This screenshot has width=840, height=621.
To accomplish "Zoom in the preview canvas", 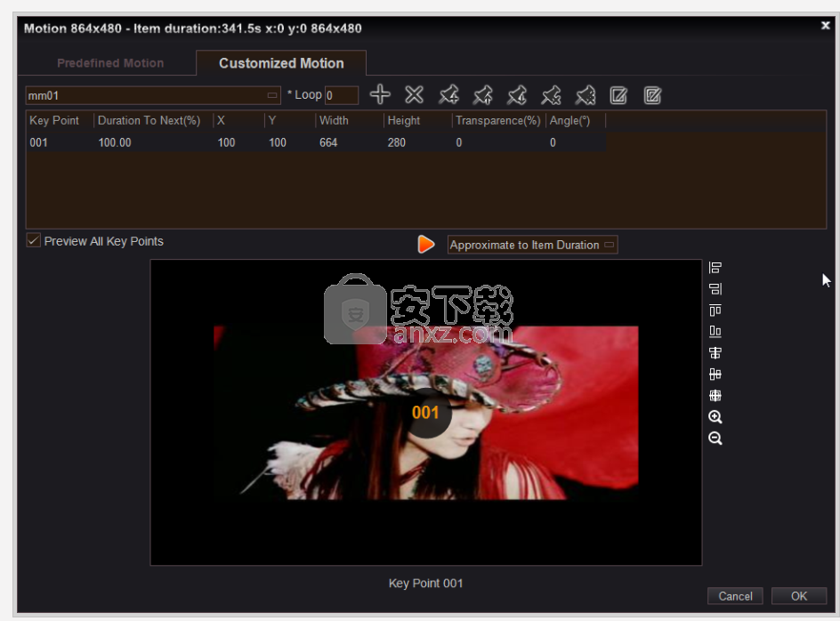I will coord(715,417).
